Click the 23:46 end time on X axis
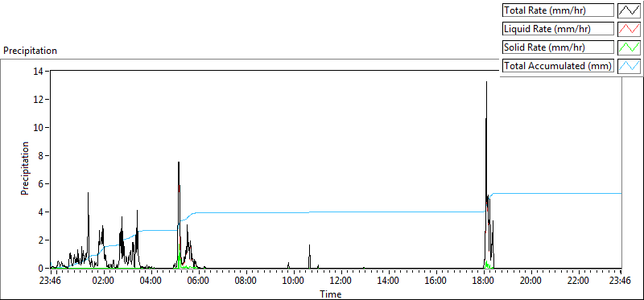This screenshot has height=300, width=644. (621, 282)
